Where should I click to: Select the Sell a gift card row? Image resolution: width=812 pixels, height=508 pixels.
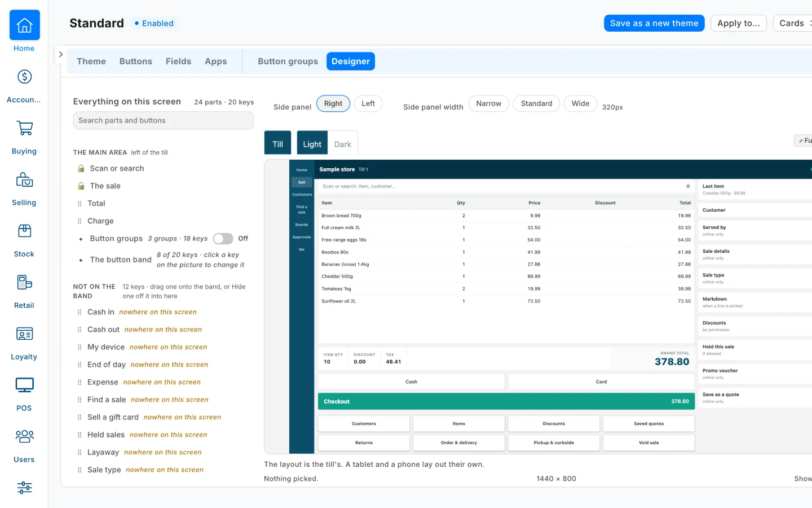point(164,417)
